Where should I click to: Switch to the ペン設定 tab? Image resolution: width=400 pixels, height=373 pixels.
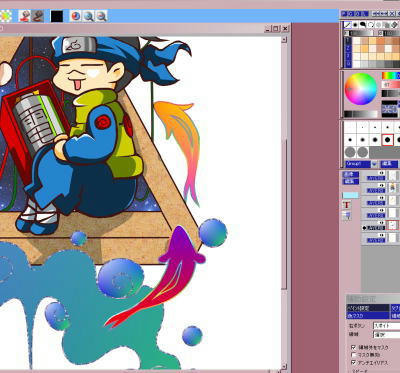click(368, 308)
